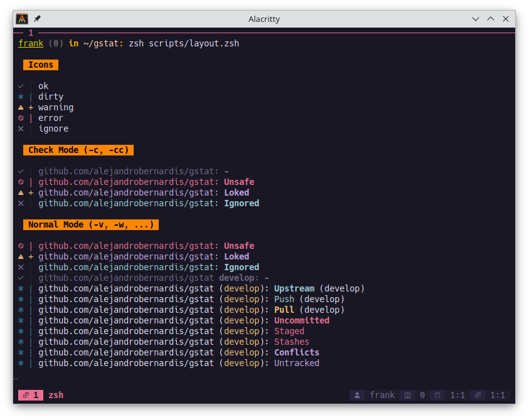Viewport: 529px width, 420px height.
Task: Click the 'Push' status text
Action: [284, 299]
